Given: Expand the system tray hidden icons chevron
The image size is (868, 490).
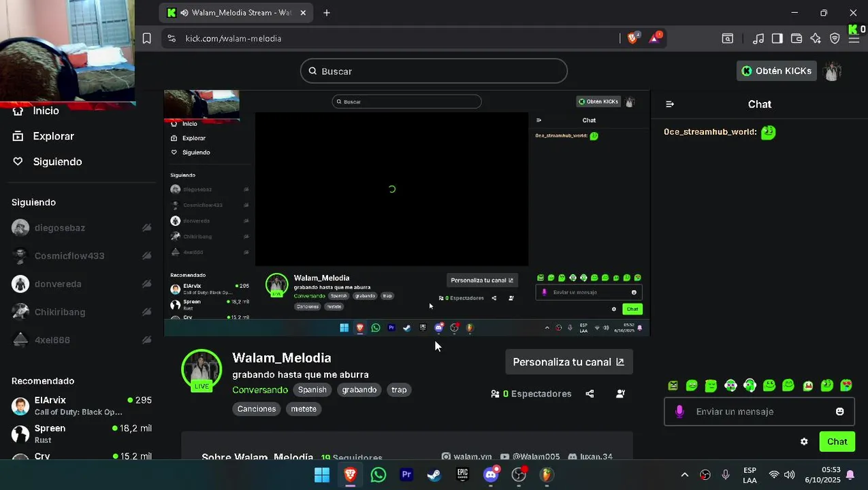Looking at the screenshot, I should (685, 475).
